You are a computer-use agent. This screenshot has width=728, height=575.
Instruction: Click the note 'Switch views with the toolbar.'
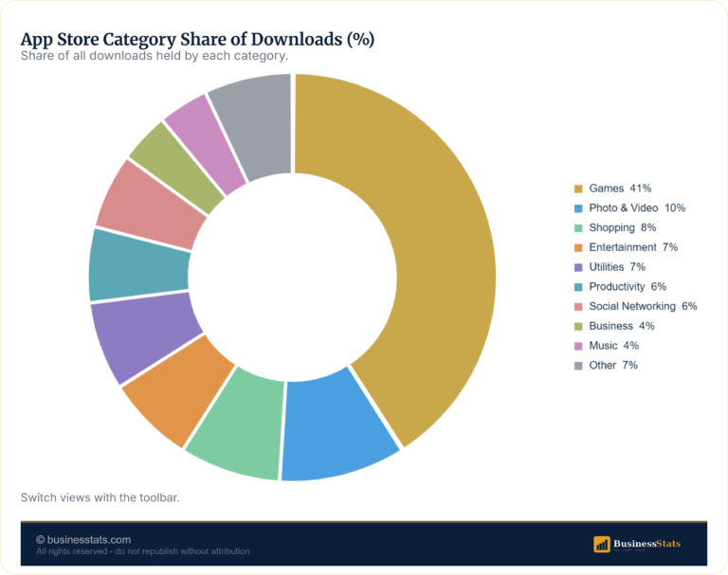100,497
